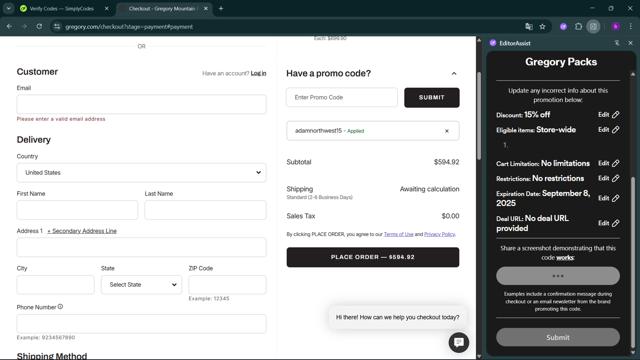Viewport: 640px width, 360px height.
Task: Click the Phone Number info icon
Action: click(60, 307)
